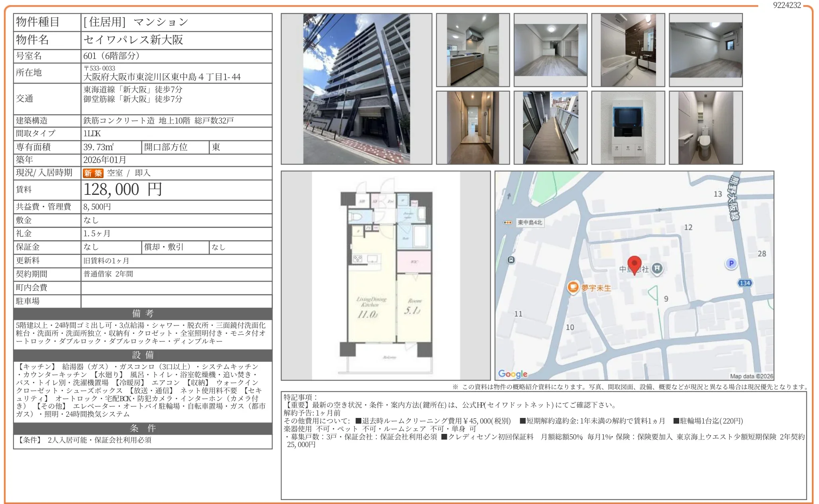This screenshot has height=504, width=819.
Task: Click the Google logo on the map
Action: [x=513, y=374]
